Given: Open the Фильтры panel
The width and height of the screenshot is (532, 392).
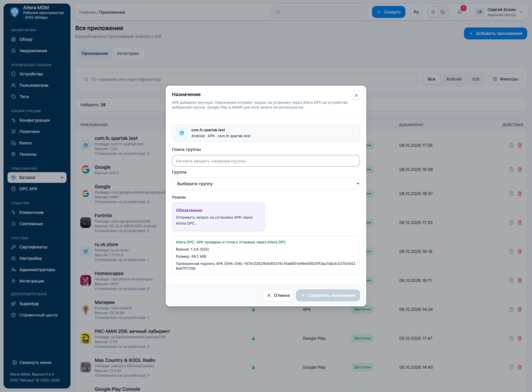Looking at the screenshot, I should click(x=505, y=79).
